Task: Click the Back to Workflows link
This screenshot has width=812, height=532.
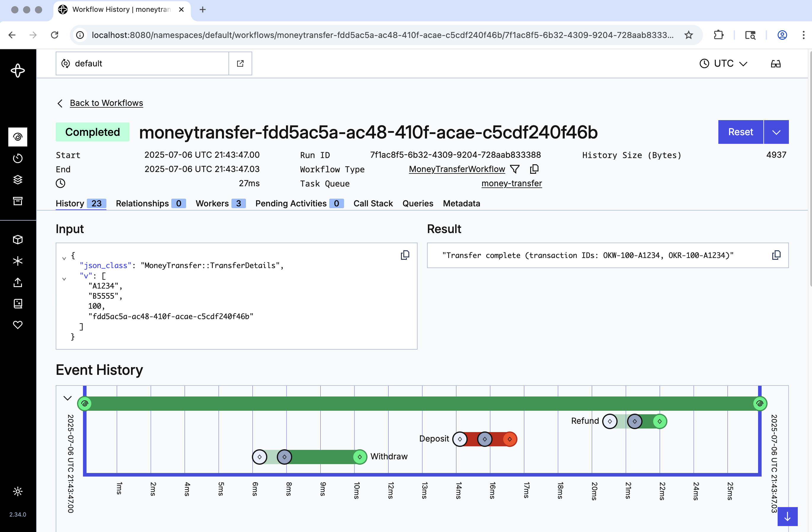Action: click(x=106, y=103)
